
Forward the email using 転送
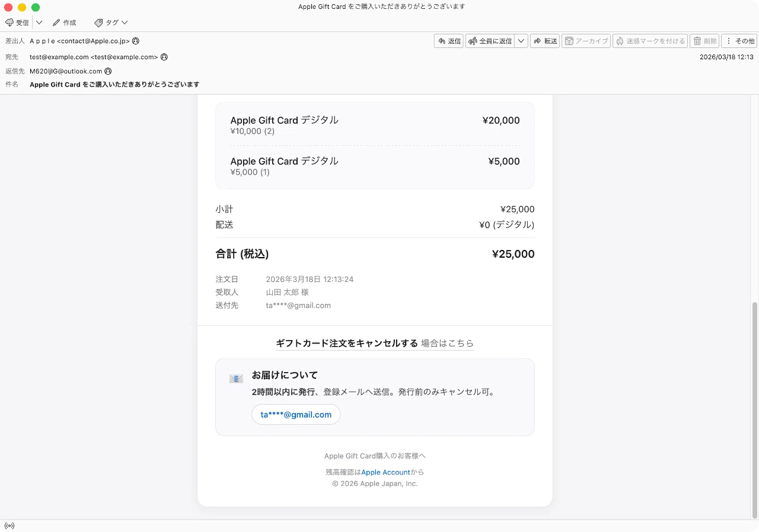[545, 41]
